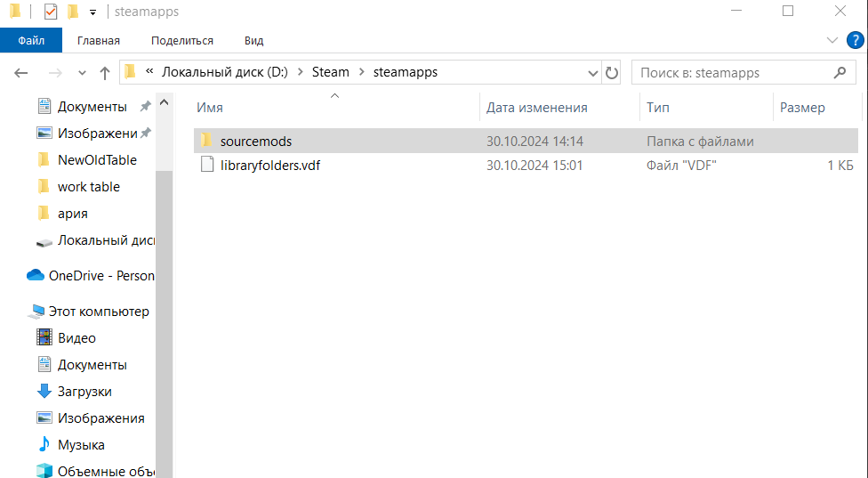Open Customize Quick Access Toolbar dropdown
Screen dimensions: 868x478
pyautogui.click(x=93, y=12)
